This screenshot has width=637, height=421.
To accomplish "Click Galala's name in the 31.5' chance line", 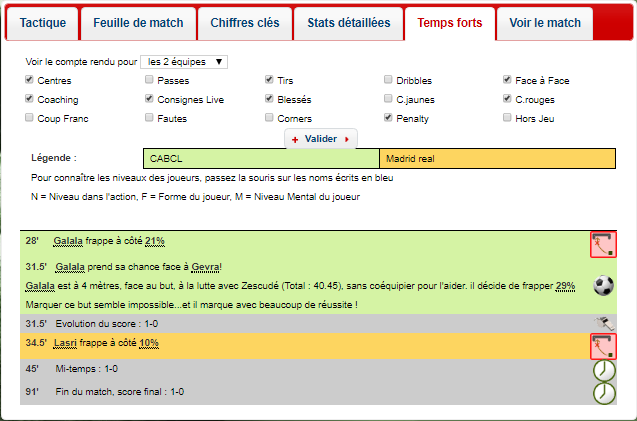I will (70, 267).
